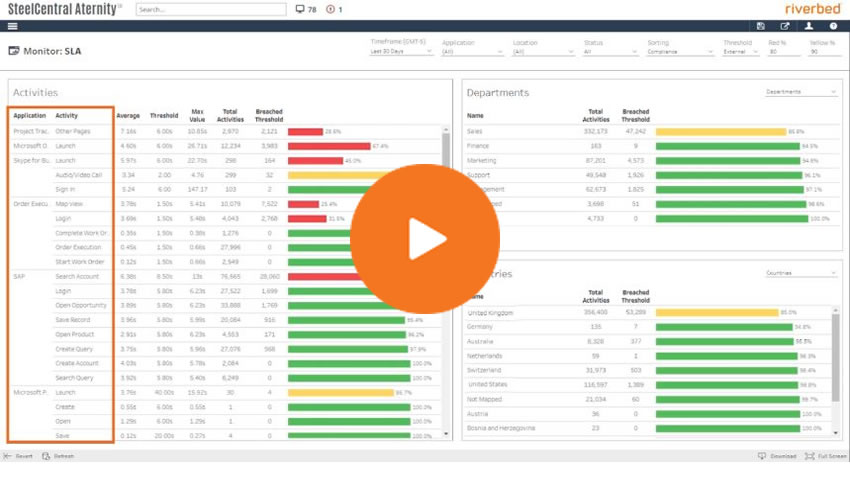Screen dimensions: 850x478
Task: Open the Sorting dropdown
Action: [680, 51]
